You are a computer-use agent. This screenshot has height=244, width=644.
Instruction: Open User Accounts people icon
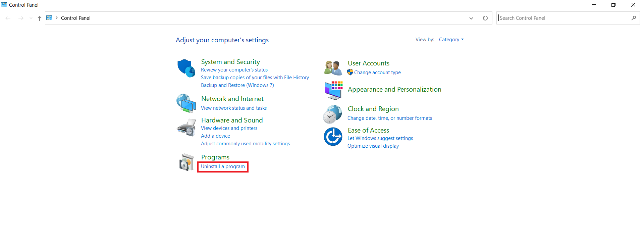333,68
